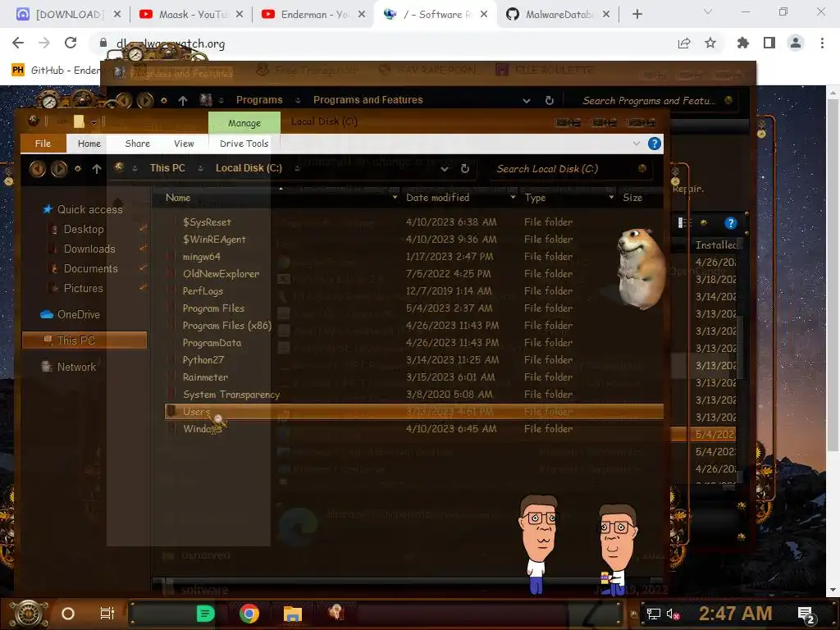
Task: Select This PC in the navigation pane
Action: click(x=84, y=340)
